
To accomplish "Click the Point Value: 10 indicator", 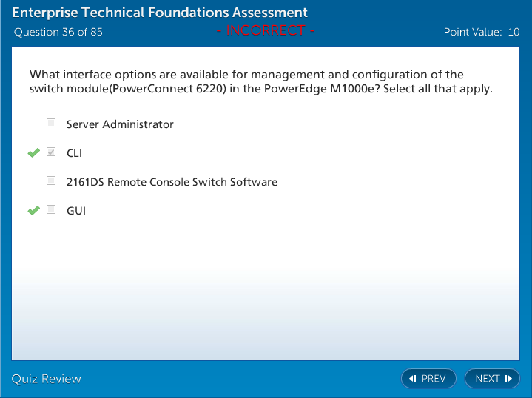I will click(x=482, y=32).
